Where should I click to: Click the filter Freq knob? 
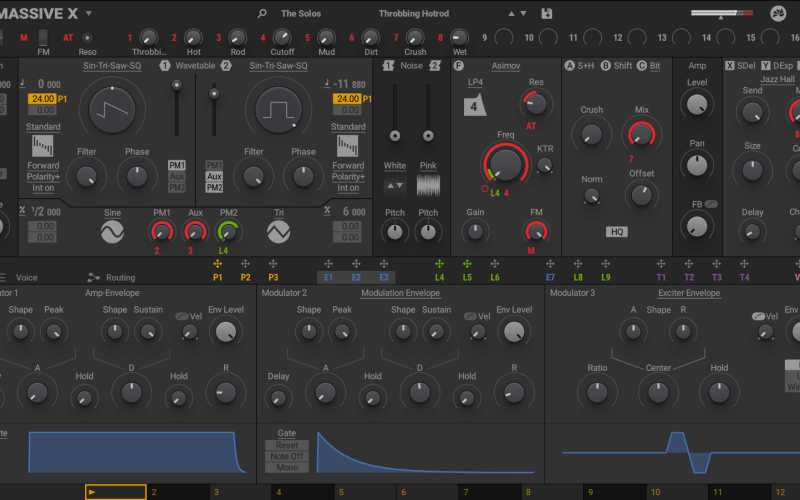[505, 165]
